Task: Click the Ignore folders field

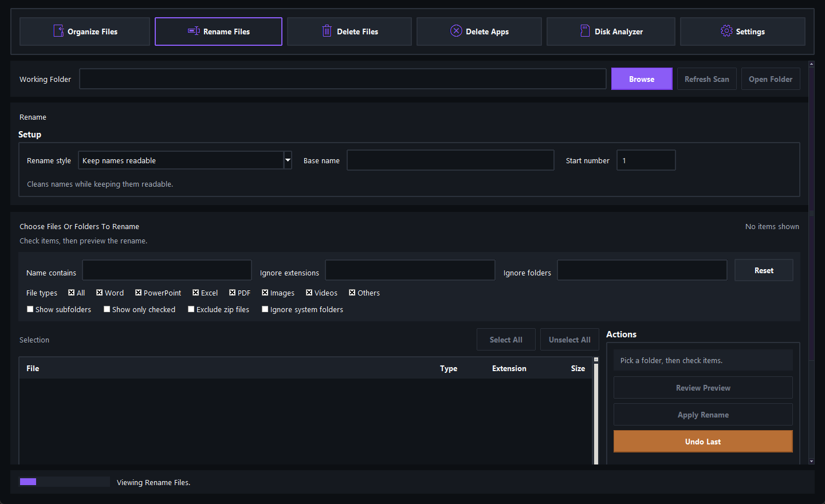Action: click(642, 270)
